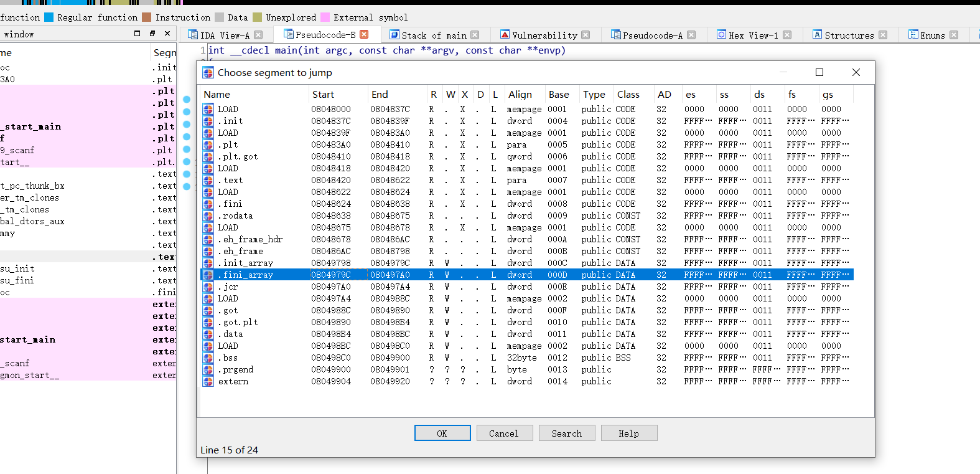Click the Choose segment dialog title icon
The image size is (980, 474).
click(208, 73)
